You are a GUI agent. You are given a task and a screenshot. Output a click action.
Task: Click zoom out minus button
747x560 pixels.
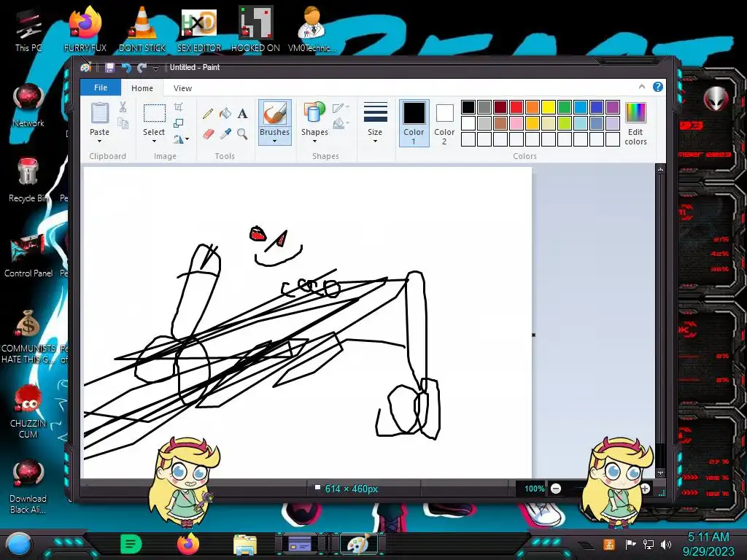pyautogui.click(x=556, y=489)
